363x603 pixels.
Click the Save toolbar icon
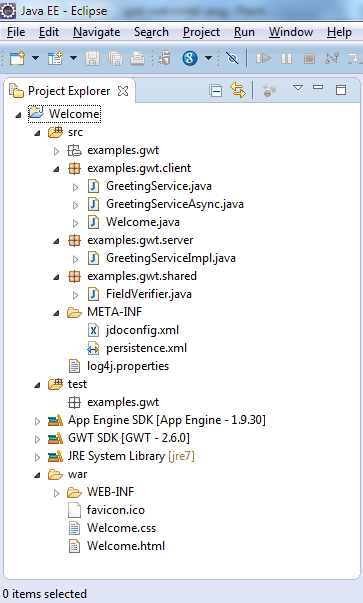(92, 58)
